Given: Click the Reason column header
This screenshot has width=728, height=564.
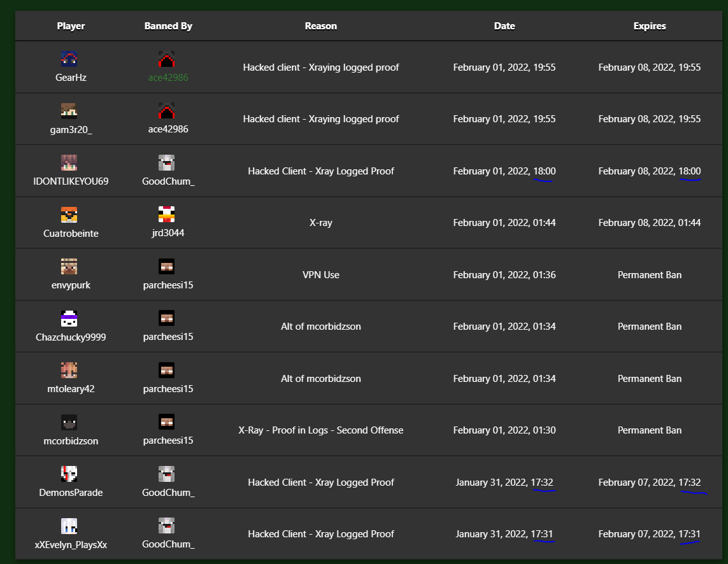Looking at the screenshot, I should [321, 26].
